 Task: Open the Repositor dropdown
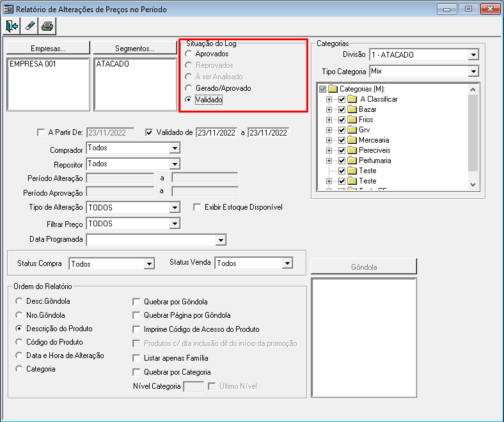(x=175, y=164)
